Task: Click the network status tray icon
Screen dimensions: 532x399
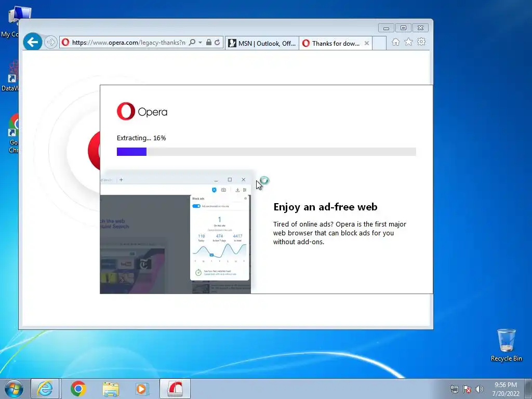Action: pos(454,389)
